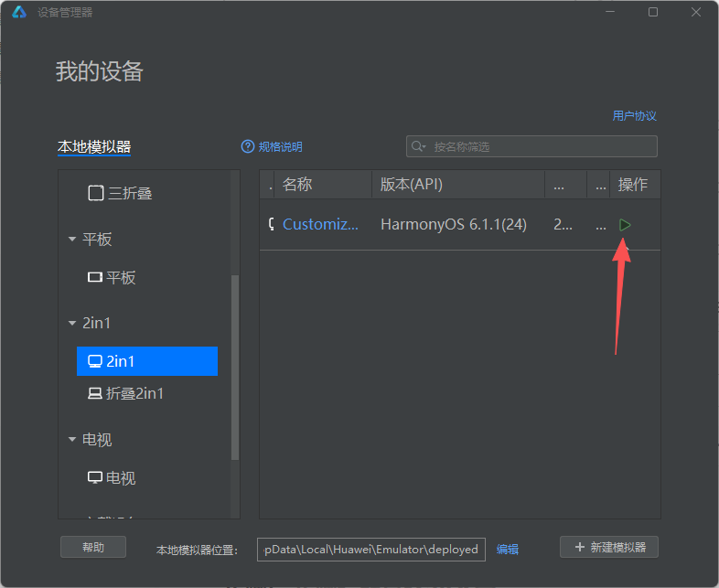Close the 设备管理器 window
The width and height of the screenshot is (719, 588).
click(695, 12)
